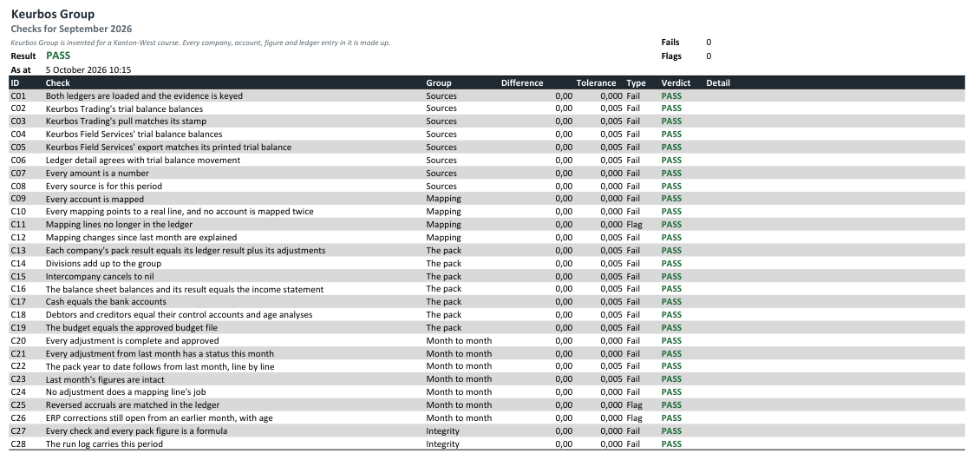
Task: Select the Tolerance cell 0,005 in row C03
Action: tap(611, 122)
